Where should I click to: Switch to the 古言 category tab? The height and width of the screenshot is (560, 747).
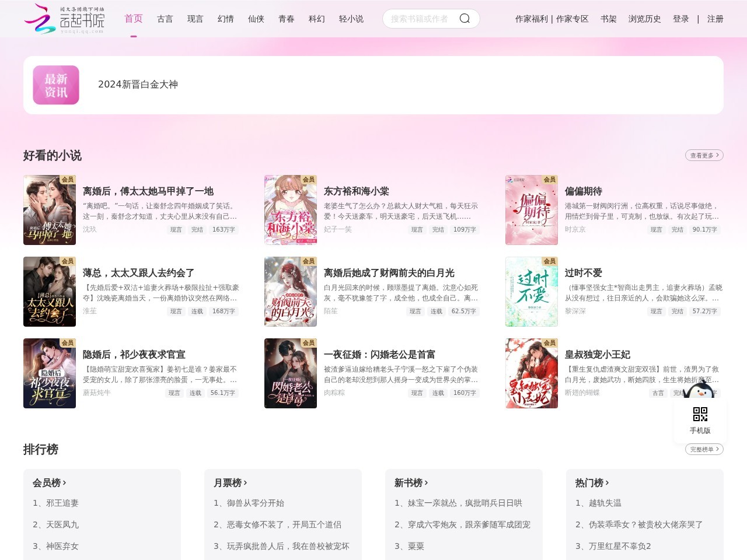[x=165, y=19]
